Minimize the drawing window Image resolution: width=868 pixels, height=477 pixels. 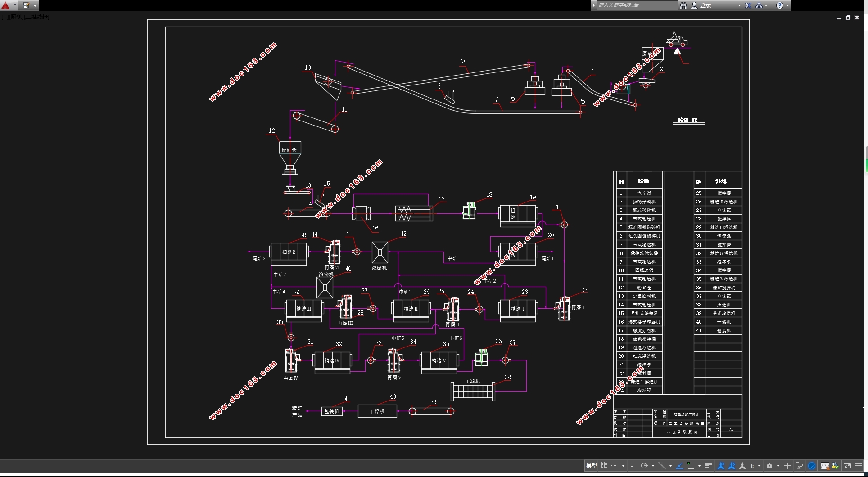point(839,18)
